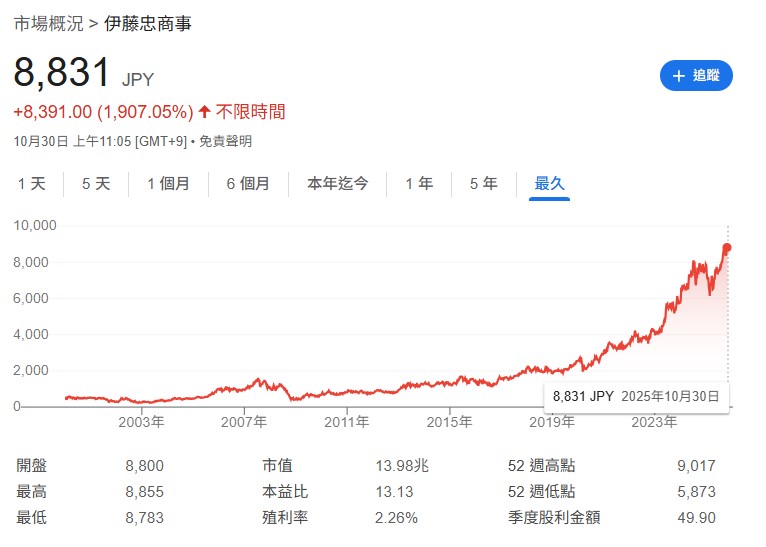Open the 市場概況 breadcrumb link
Screen dimensions: 766x547
tap(48, 23)
